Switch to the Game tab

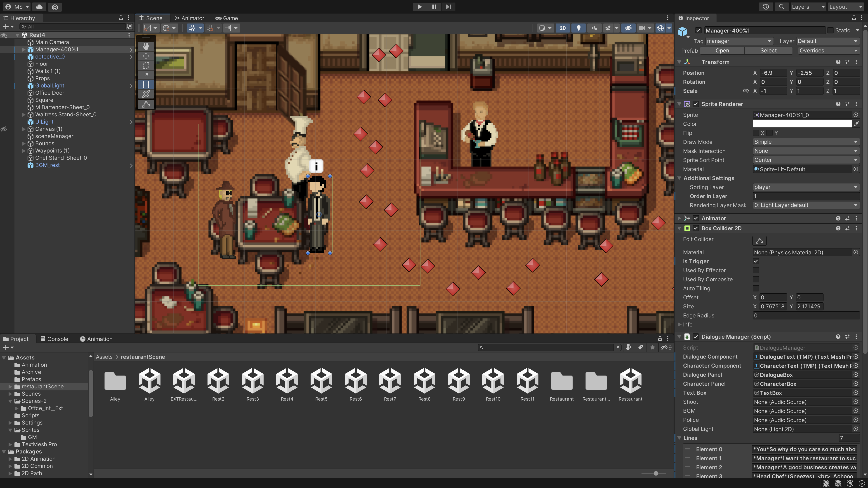(227, 18)
